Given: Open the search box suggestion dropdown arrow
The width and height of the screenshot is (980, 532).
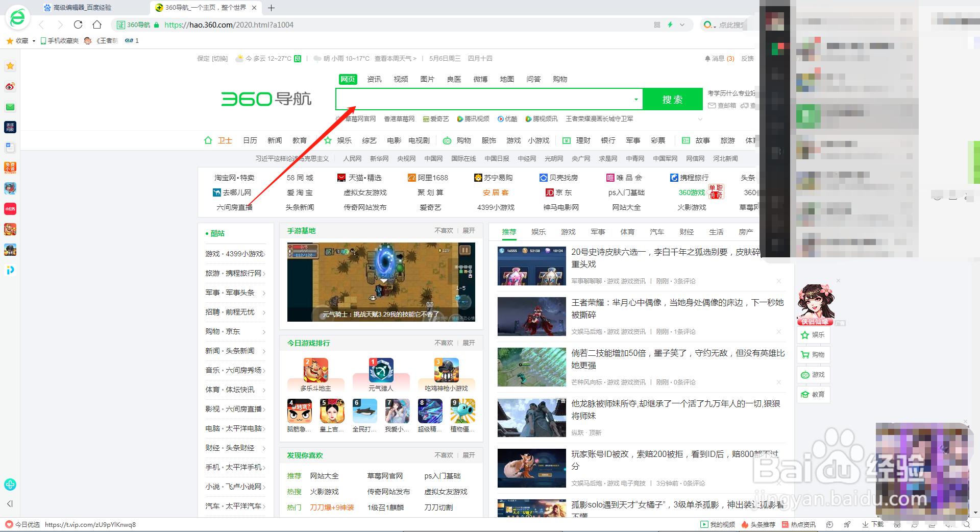Looking at the screenshot, I should tap(636, 100).
